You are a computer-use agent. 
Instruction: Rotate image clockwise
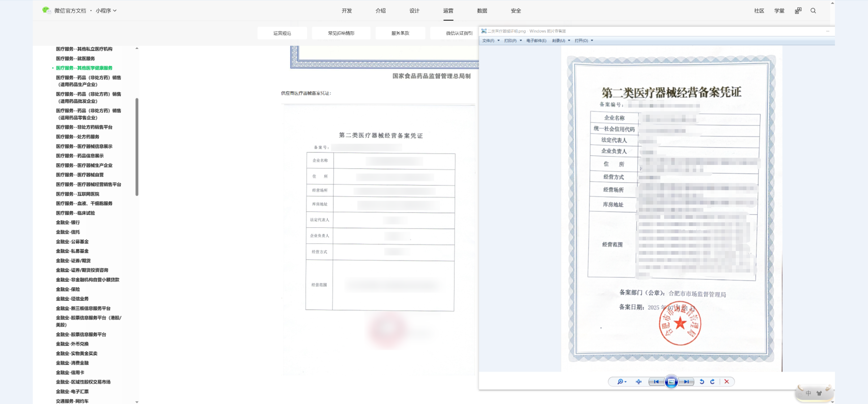pyautogui.click(x=712, y=381)
